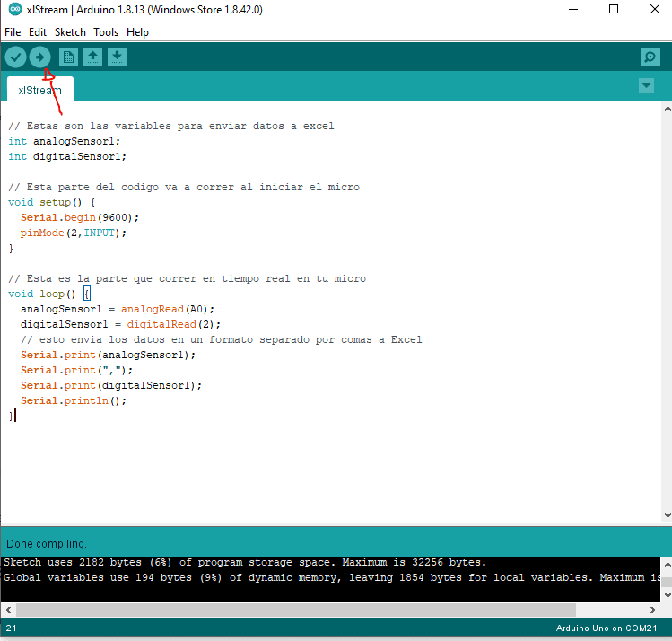Click the console vertical scrollbar down arrow

668,594
